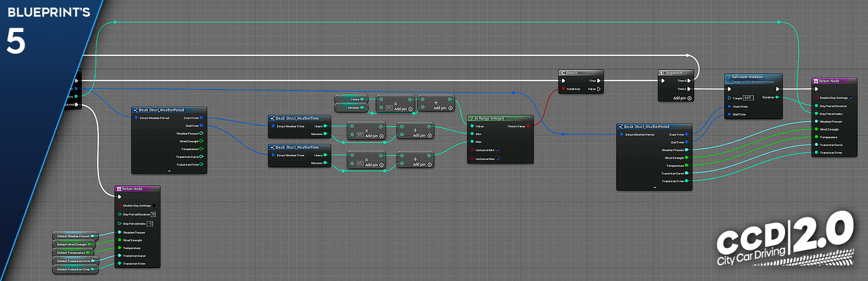Click the Sequence node's Then 1 pin

689,89
